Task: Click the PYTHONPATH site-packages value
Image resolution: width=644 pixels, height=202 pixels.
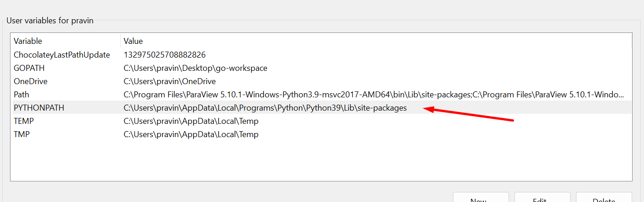Action: point(265,108)
